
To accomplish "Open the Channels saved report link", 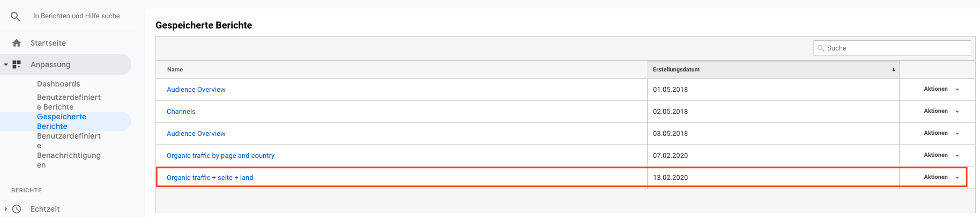I will (181, 112).
